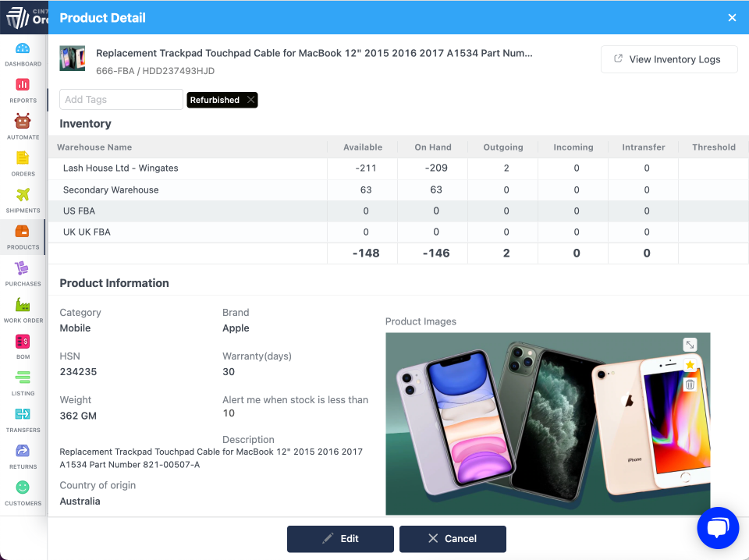Viewport: 749px width, 560px height.
Task: Open the Returns section
Action: pos(23,456)
